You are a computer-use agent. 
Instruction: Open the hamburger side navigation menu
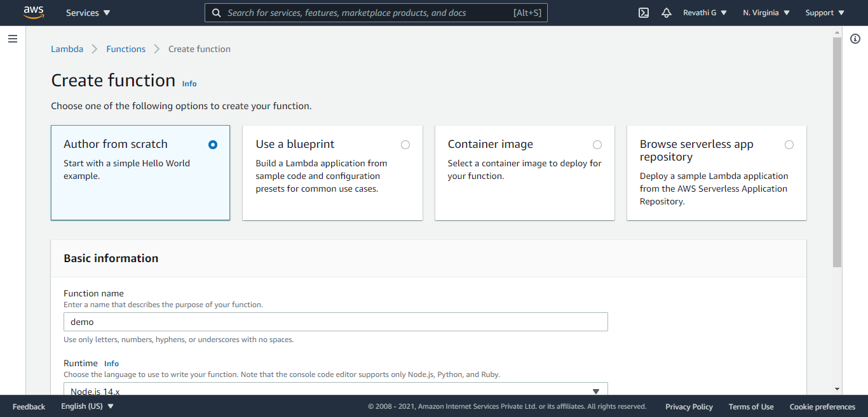(x=13, y=39)
